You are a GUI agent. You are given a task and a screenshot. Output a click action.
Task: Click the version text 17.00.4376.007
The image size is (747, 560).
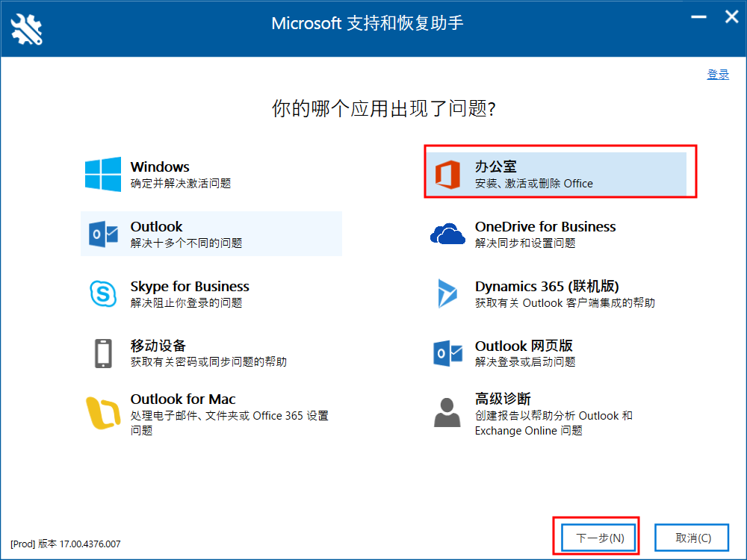[90, 544]
